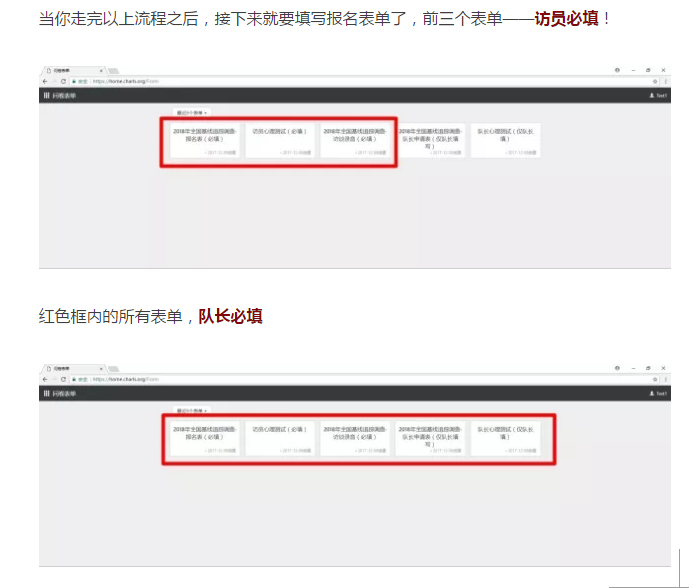
Task: Click bookmark star in first screenshot address bar
Action: pyautogui.click(x=654, y=81)
